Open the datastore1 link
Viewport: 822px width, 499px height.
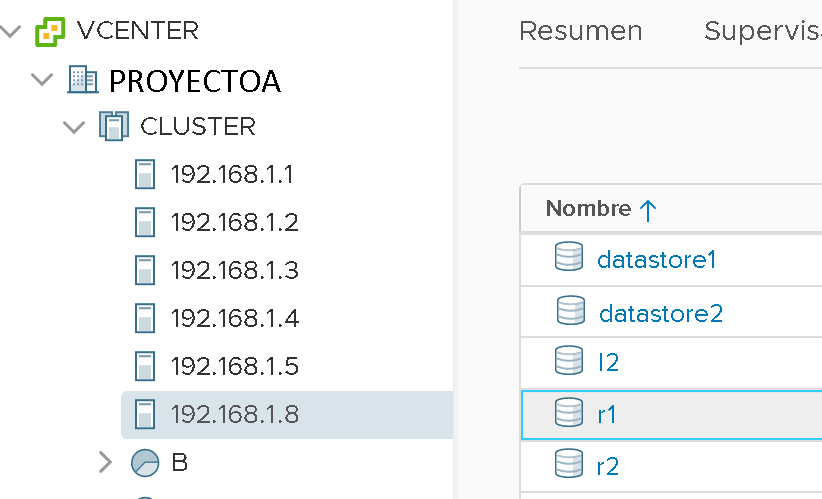tap(656, 259)
